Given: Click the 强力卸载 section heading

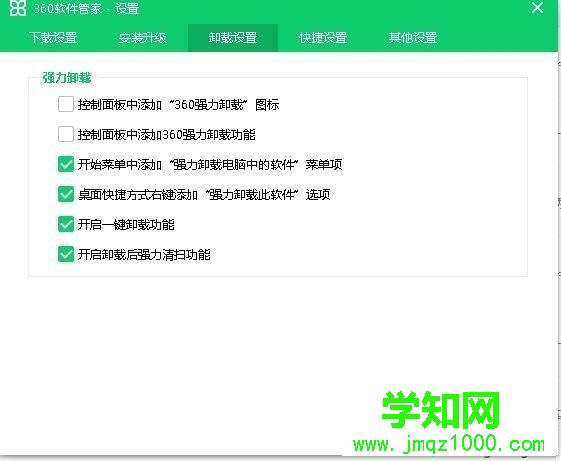Looking at the screenshot, I should 67,78.
